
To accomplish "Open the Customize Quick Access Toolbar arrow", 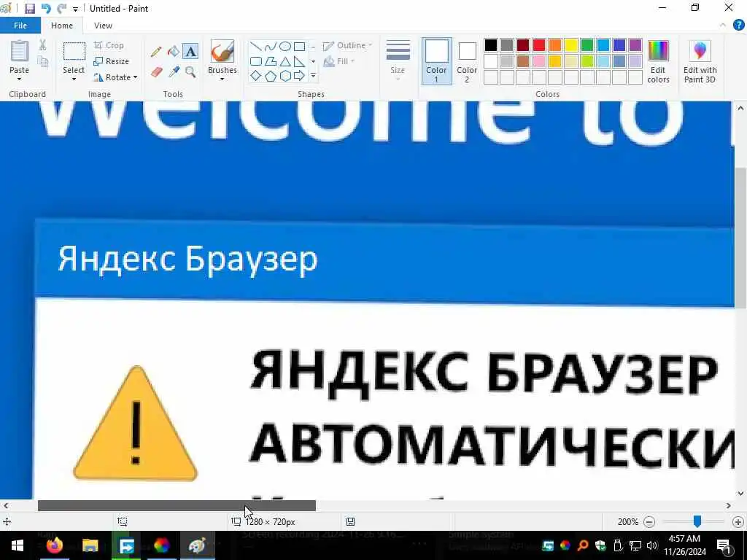I will coord(75,9).
